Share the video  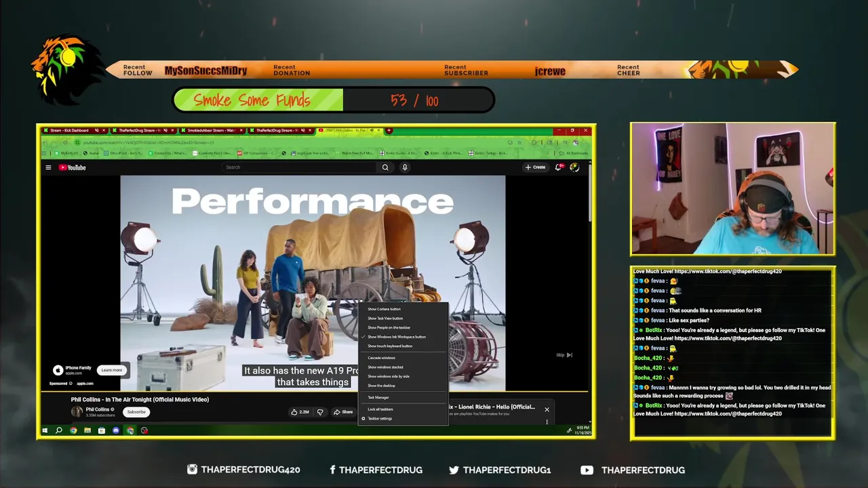coord(343,412)
